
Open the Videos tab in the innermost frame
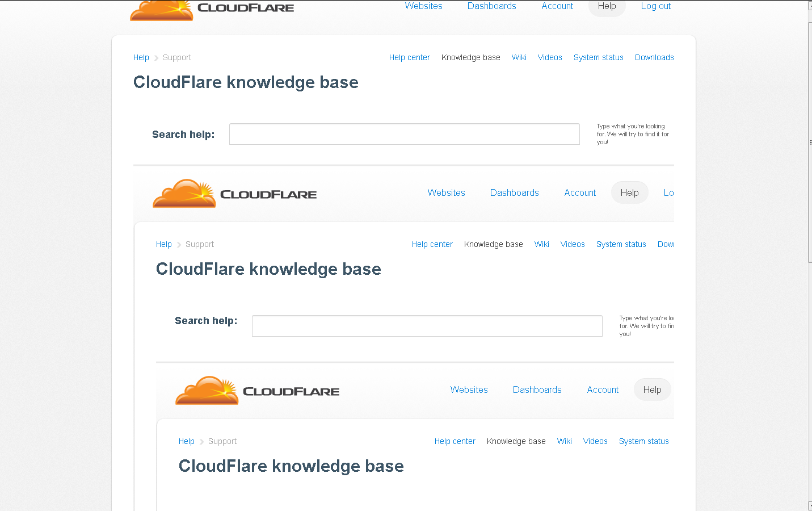(595, 441)
